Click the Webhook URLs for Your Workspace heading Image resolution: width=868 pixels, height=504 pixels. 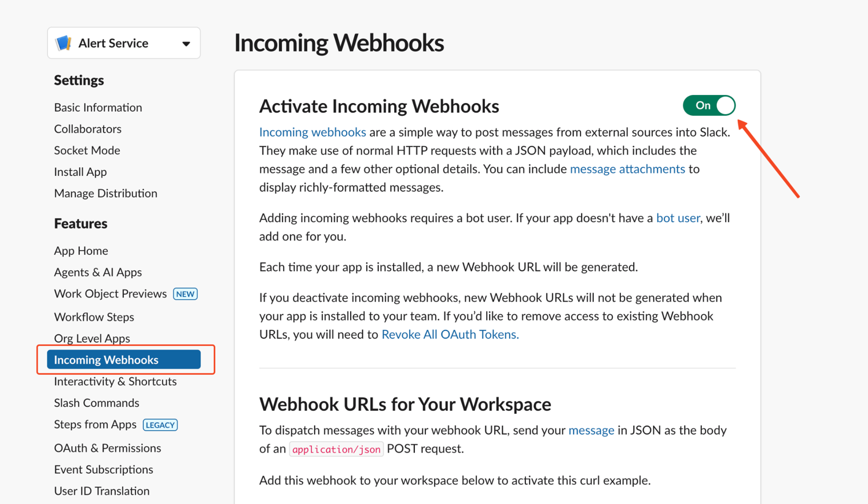[405, 404]
